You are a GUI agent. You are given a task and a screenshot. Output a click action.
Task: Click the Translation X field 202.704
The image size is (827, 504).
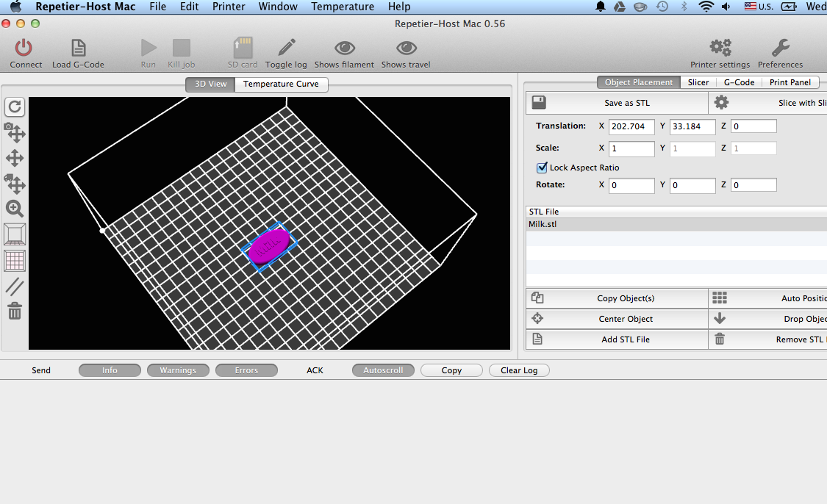click(631, 126)
